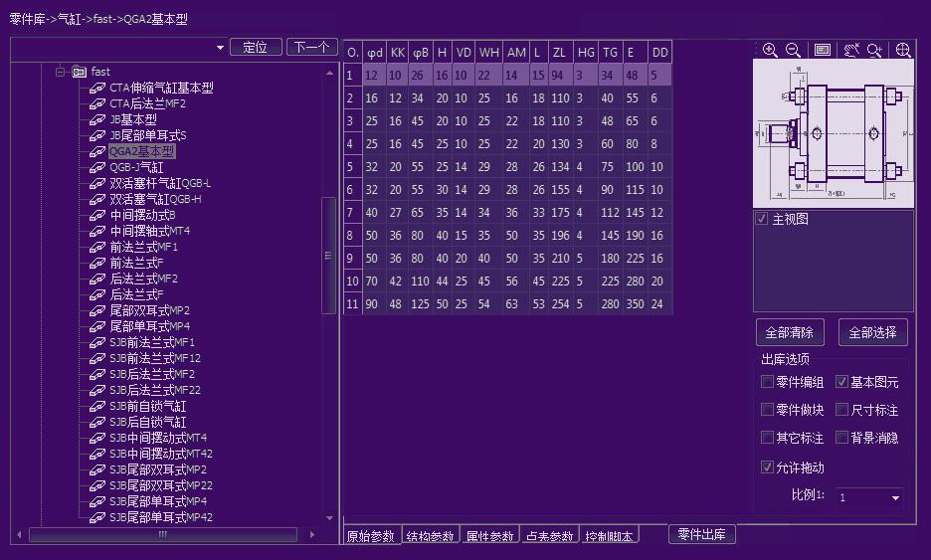This screenshot has width=931, height=560.
Task: Click the tree horizontal scroll right arrow
Action: coord(312,535)
